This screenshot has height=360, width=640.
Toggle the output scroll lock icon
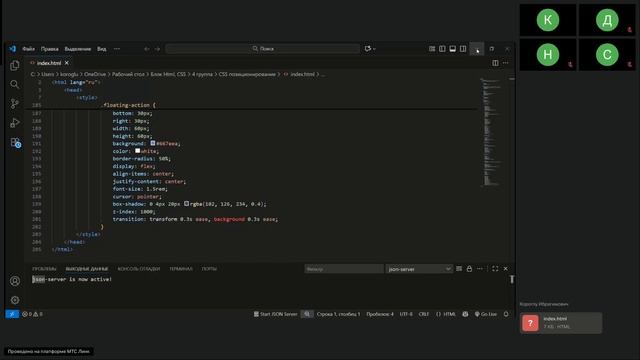point(469,269)
